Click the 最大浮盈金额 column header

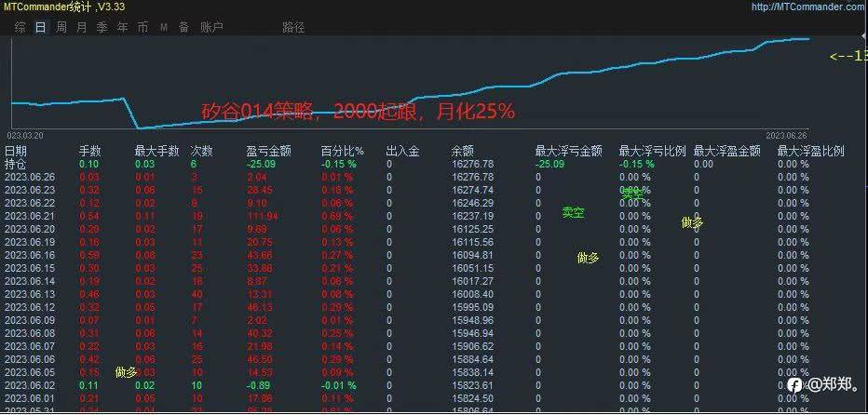[x=726, y=151]
